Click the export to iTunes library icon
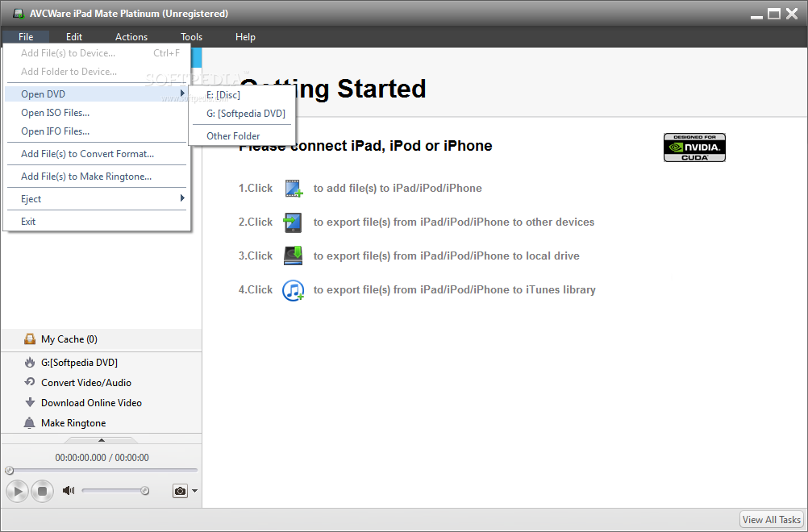Screen dimensions: 808x532 (293, 290)
